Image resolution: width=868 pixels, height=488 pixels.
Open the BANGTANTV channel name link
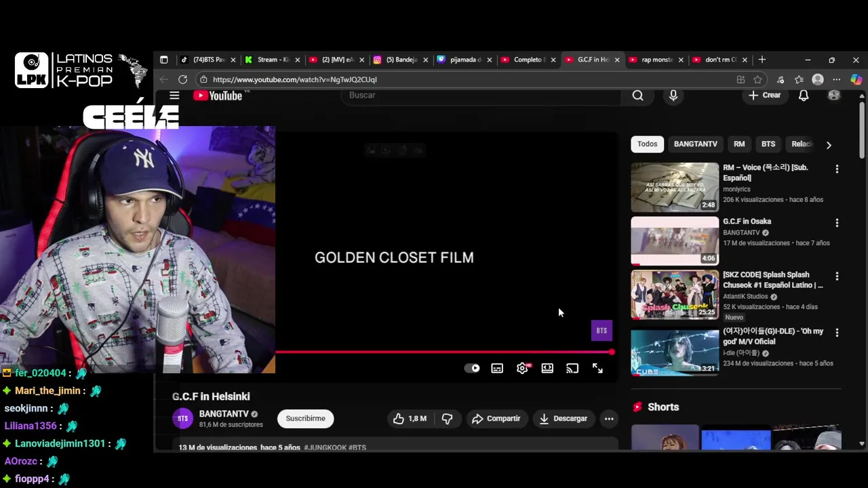click(x=224, y=413)
